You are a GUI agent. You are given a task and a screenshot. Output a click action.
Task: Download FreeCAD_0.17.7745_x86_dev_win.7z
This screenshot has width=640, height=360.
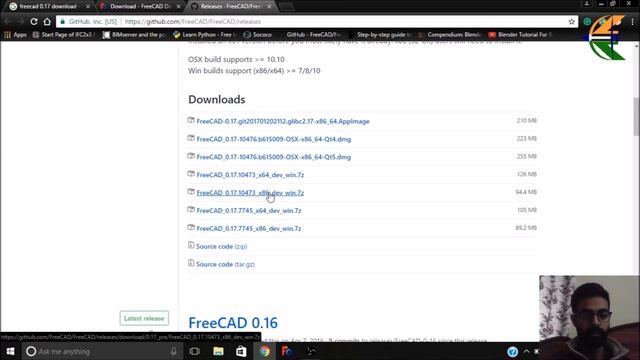pos(249,229)
